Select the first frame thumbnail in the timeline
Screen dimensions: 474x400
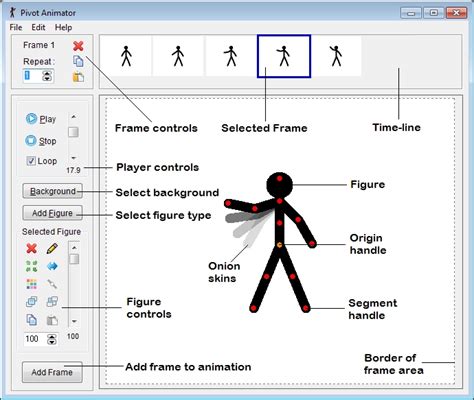pos(126,56)
